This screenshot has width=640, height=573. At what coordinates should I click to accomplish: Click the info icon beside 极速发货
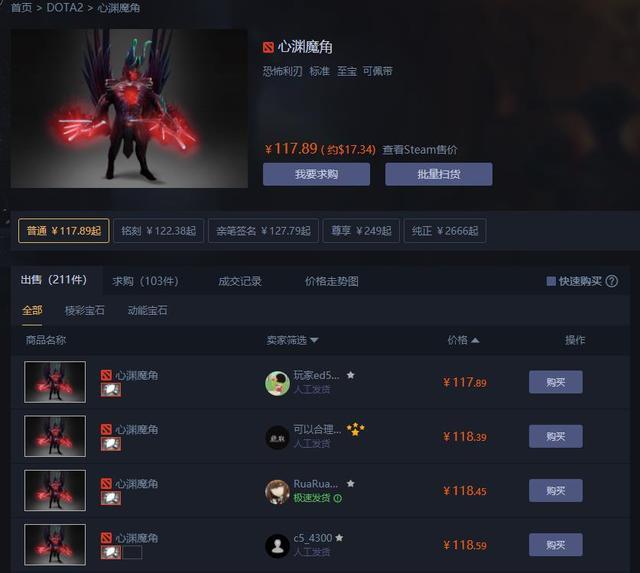[338, 498]
